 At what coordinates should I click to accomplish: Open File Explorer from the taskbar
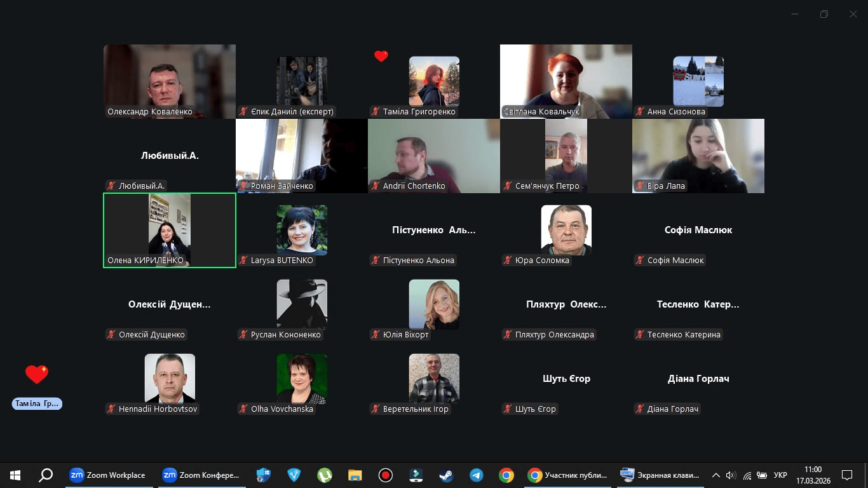[x=355, y=475]
